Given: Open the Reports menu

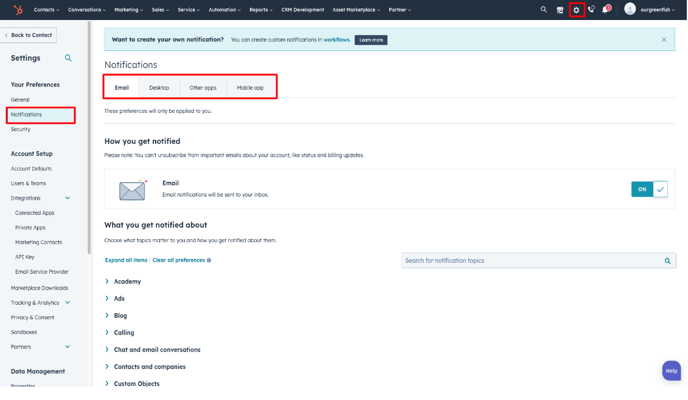Looking at the screenshot, I should click(x=261, y=10).
